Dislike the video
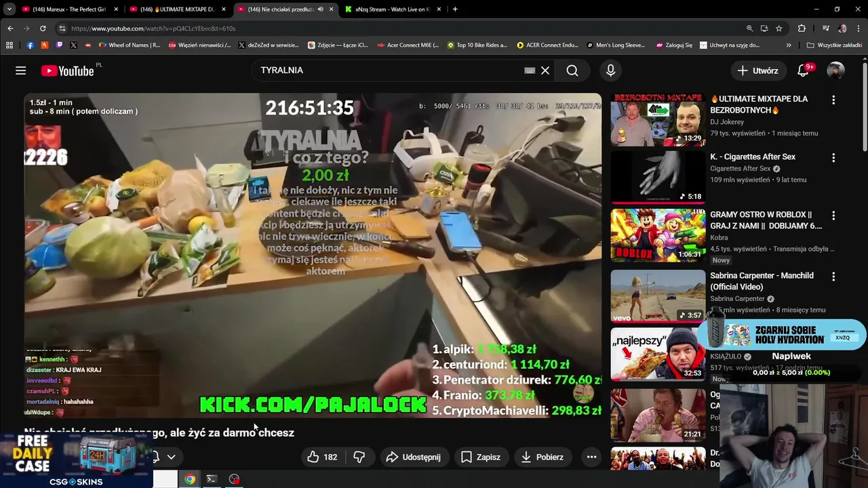The height and width of the screenshot is (488, 868). click(359, 457)
